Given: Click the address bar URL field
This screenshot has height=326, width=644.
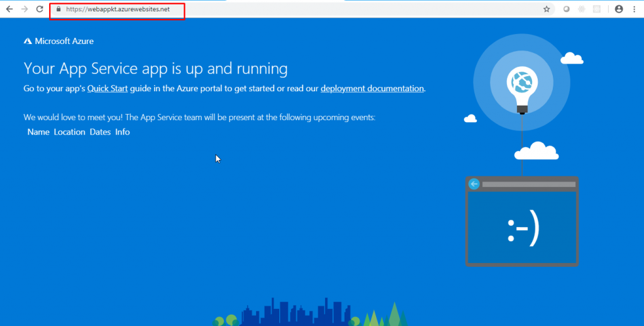Looking at the screenshot, I should coord(304,9).
